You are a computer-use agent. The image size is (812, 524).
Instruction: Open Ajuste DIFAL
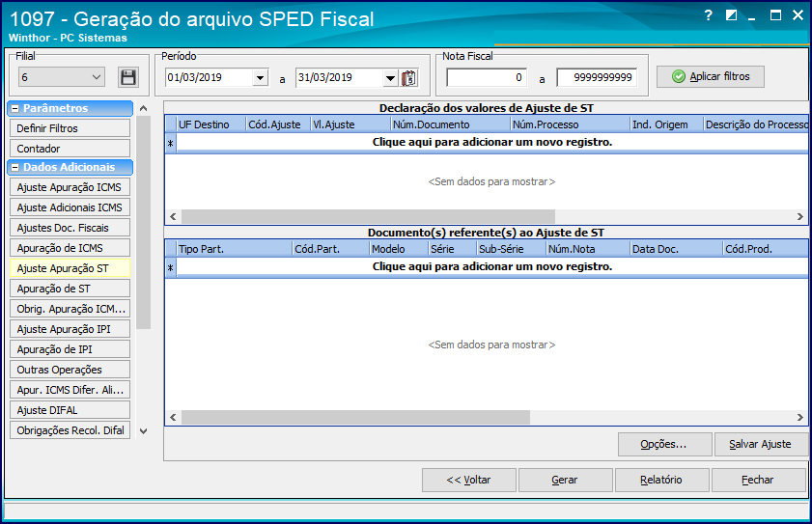tap(70, 410)
